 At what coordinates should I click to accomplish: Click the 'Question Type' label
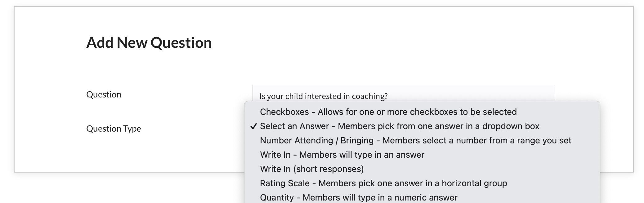[x=114, y=129]
